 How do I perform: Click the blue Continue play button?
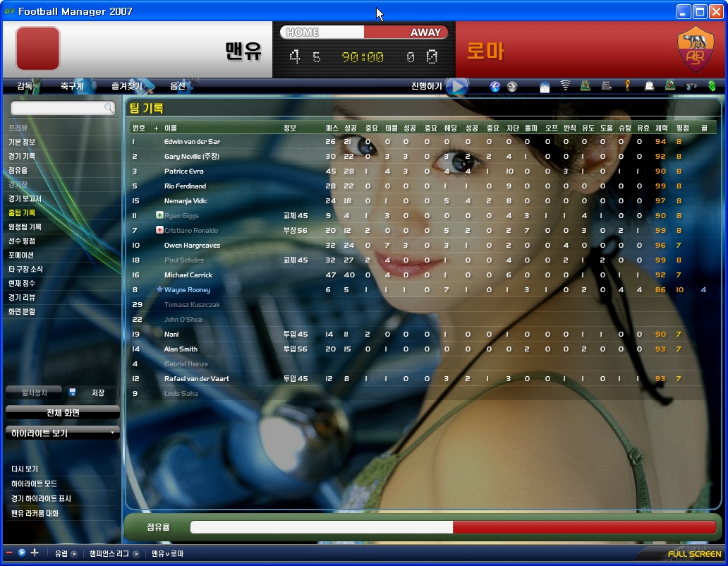[457, 86]
